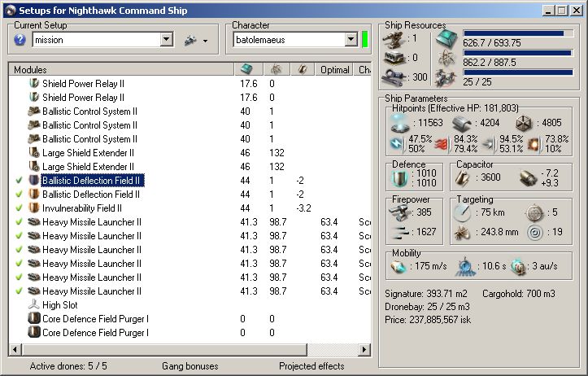
Task: Click the Defence shield icon
Action: 400,178
